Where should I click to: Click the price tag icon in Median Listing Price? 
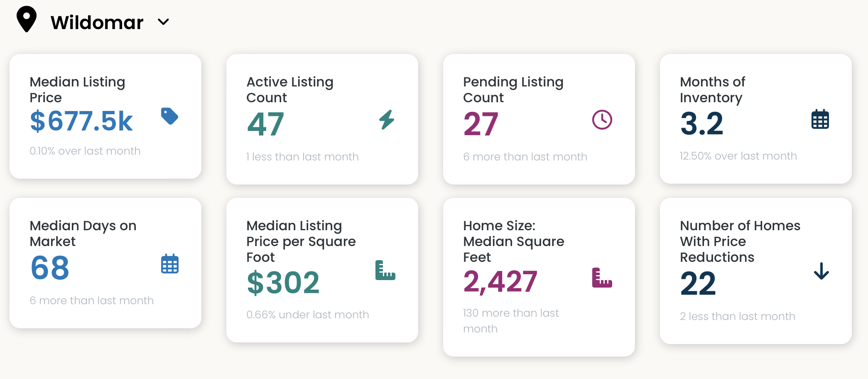(x=169, y=116)
